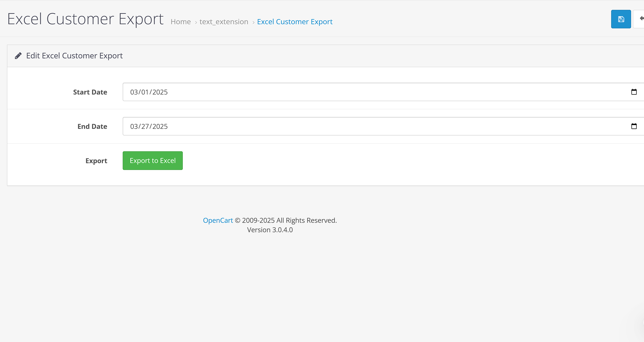Go to Home in the breadcrumb
Viewport: 644px width, 342px height.
tap(181, 22)
